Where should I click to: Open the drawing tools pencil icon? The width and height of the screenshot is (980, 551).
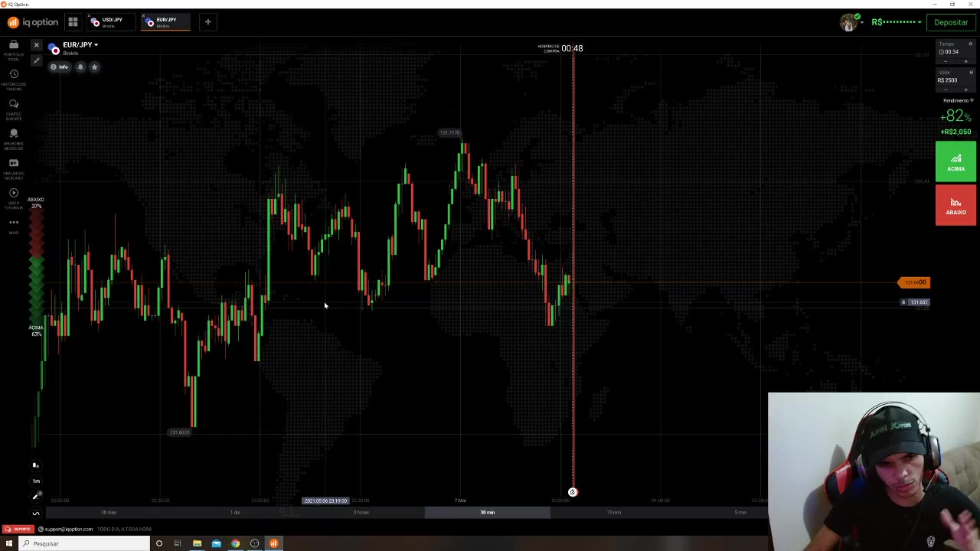point(35,497)
